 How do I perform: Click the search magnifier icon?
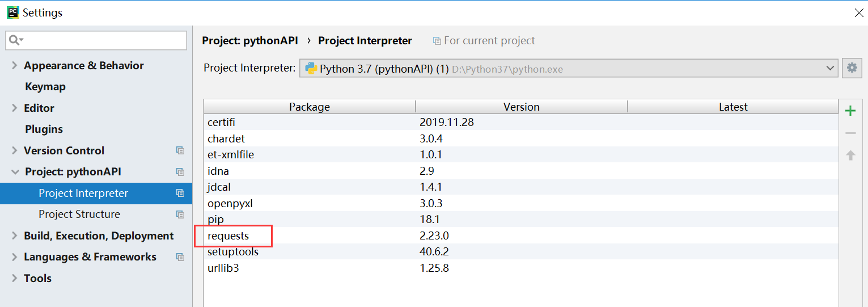pyautogui.click(x=15, y=40)
